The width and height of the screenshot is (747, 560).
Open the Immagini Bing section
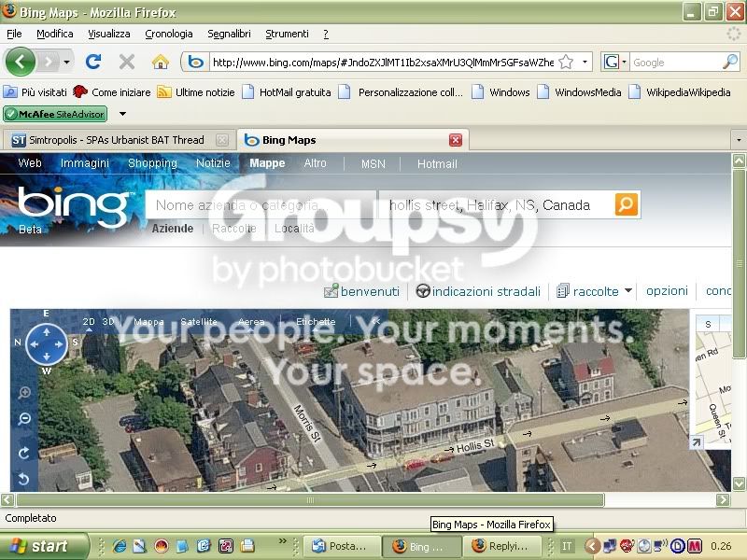(85, 163)
